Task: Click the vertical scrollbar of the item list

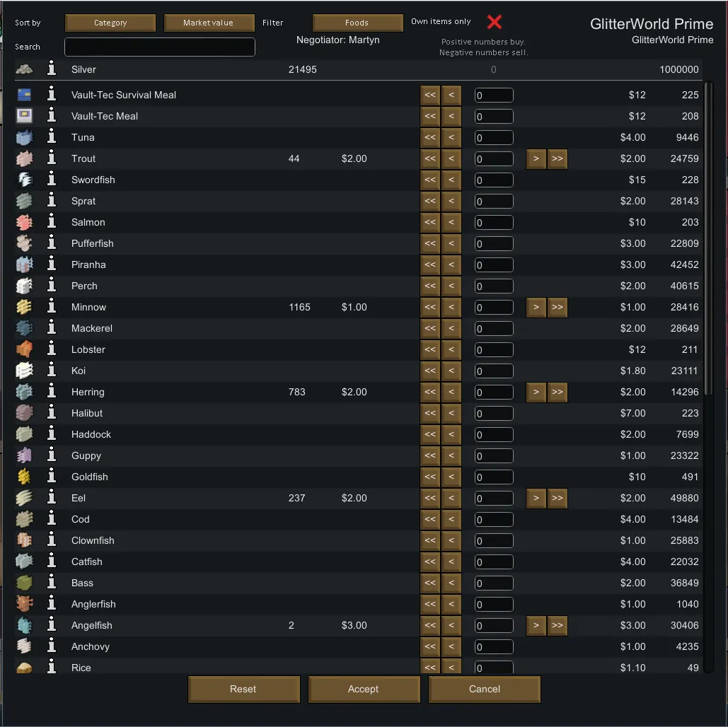Action: [710, 240]
